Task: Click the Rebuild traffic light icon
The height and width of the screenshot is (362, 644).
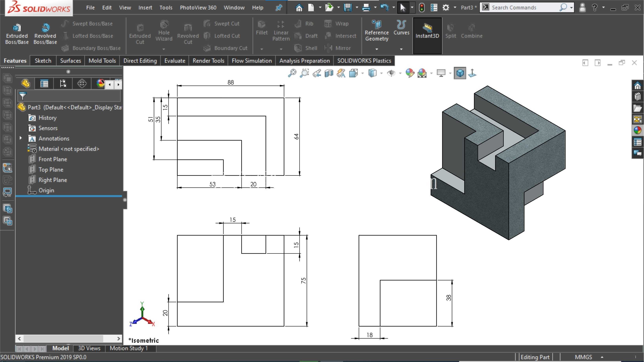Action: (x=422, y=7)
